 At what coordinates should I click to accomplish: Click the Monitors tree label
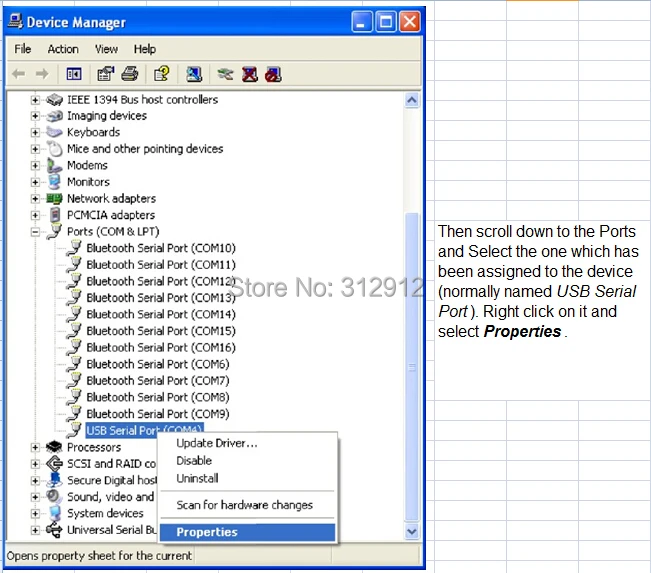coord(88,182)
